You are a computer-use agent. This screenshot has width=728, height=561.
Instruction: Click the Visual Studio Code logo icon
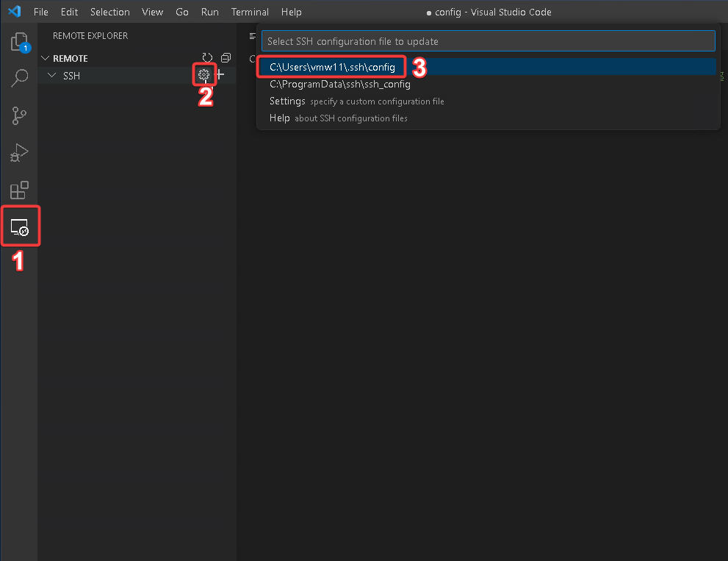[15, 11]
